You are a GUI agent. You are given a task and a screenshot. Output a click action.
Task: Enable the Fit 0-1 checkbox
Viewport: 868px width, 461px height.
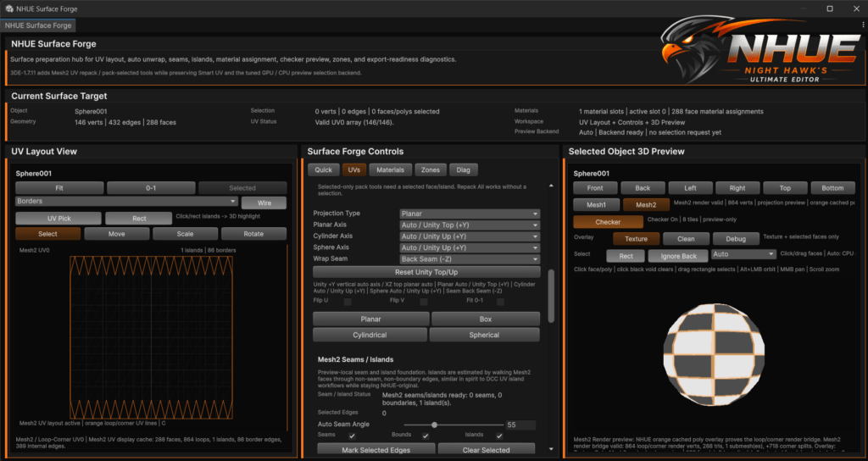[x=500, y=302]
